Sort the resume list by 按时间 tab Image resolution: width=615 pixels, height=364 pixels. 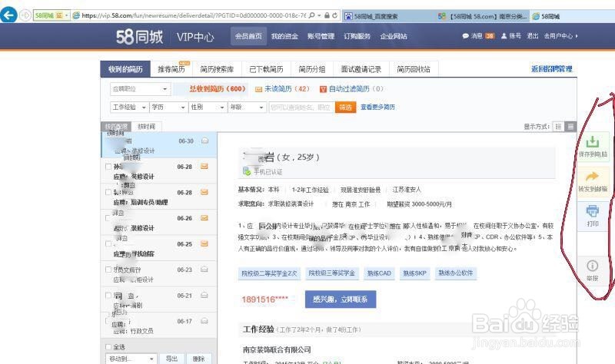[146, 127]
